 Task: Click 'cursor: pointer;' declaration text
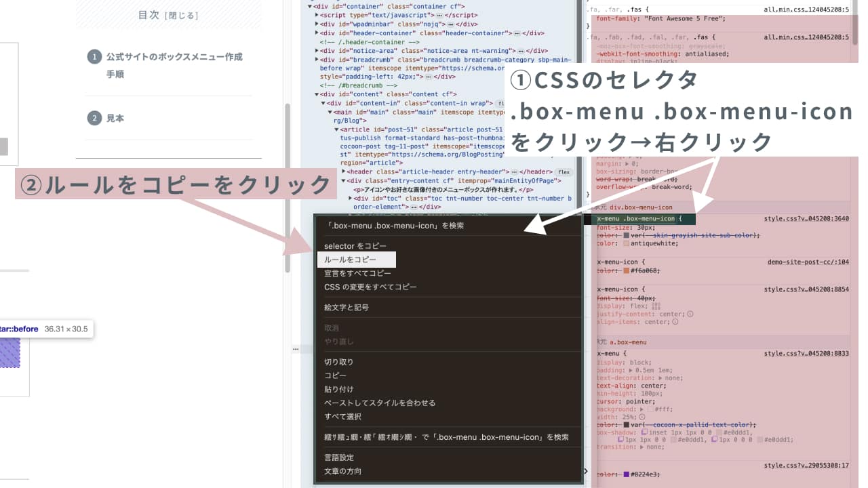(x=626, y=401)
